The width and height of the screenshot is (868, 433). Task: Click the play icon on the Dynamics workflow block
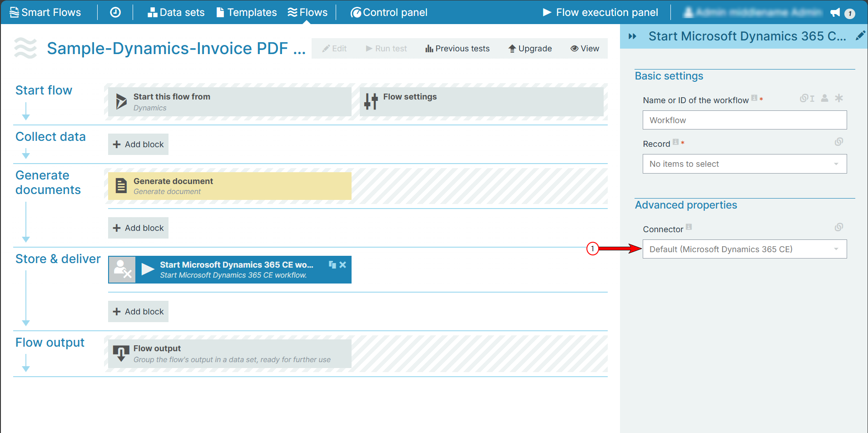pyautogui.click(x=148, y=269)
